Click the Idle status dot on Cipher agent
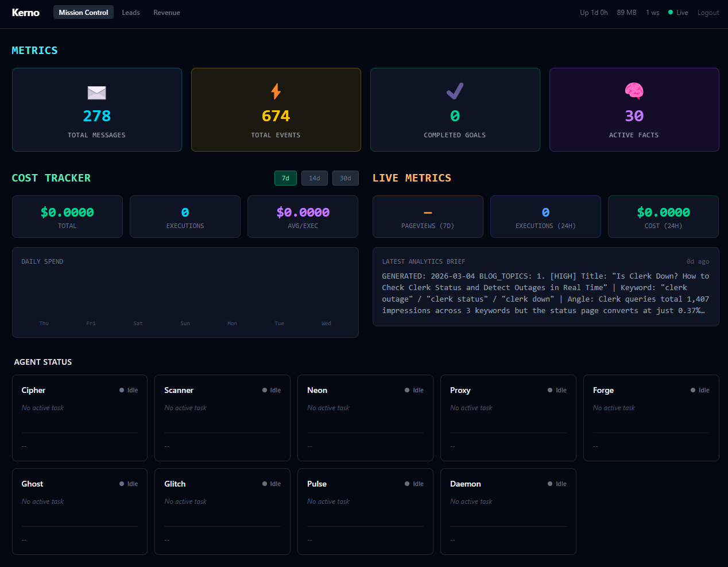 coord(121,390)
